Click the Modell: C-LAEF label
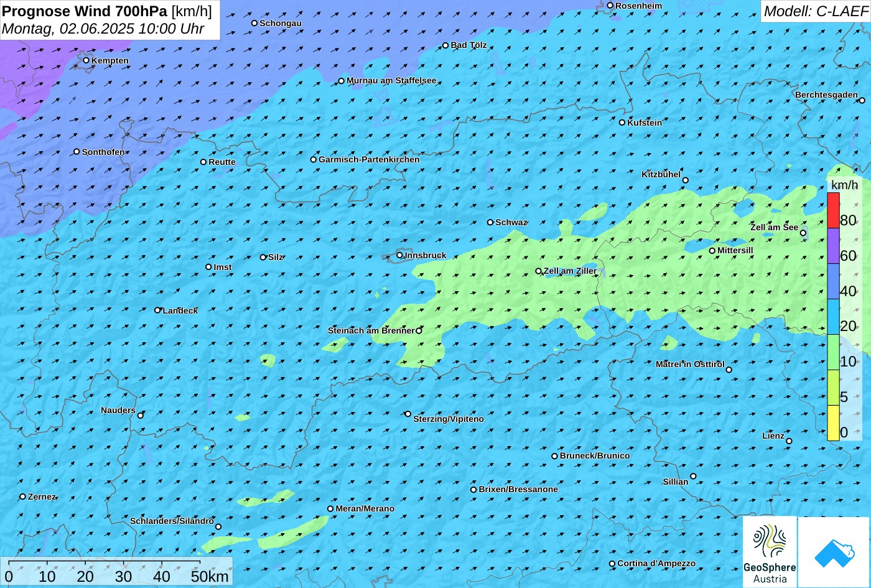The width and height of the screenshot is (871, 588). click(x=816, y=11)
